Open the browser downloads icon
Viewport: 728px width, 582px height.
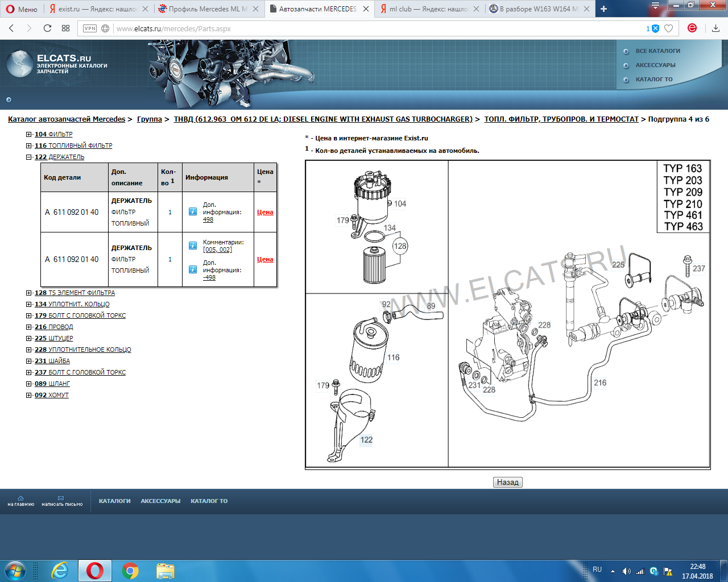point(715,28)
